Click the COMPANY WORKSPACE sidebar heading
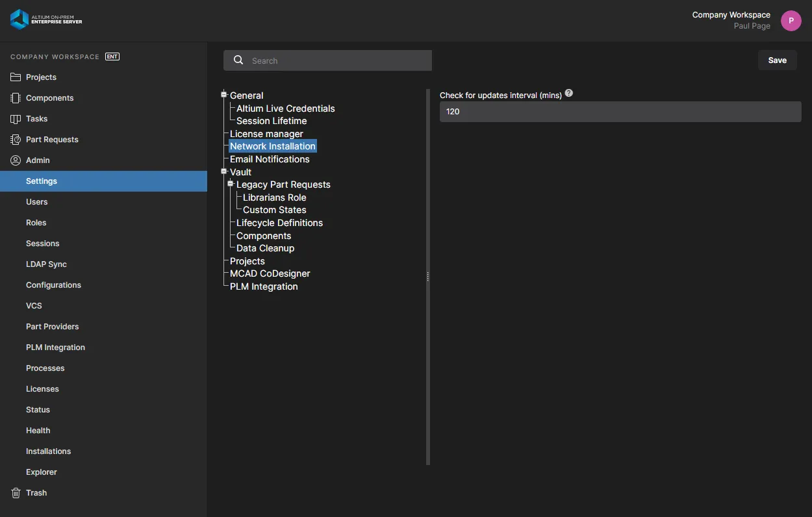 55,57
